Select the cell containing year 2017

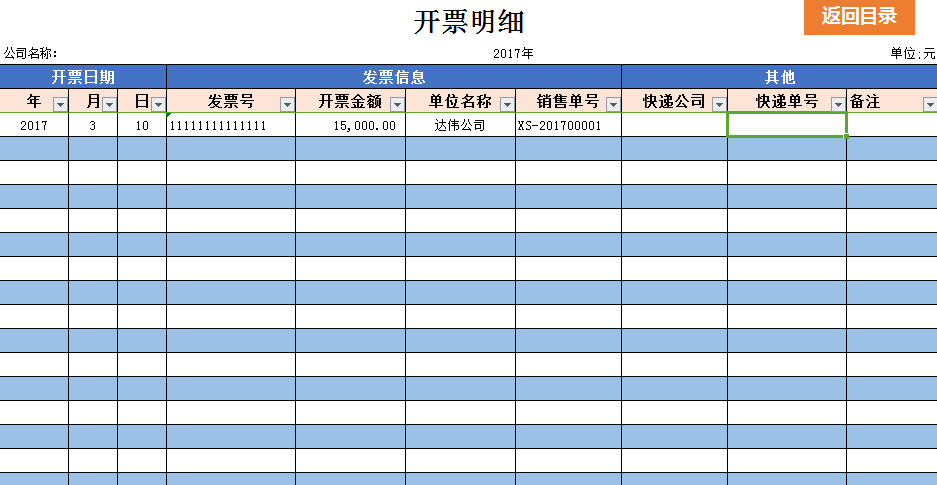coord(34,125)
